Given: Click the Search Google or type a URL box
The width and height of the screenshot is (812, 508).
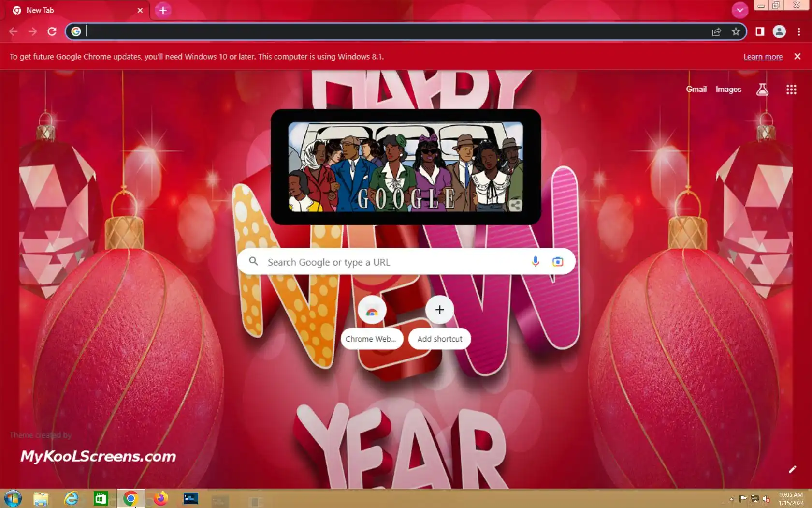Looking at the screenshot, I should tap(406, 262).
